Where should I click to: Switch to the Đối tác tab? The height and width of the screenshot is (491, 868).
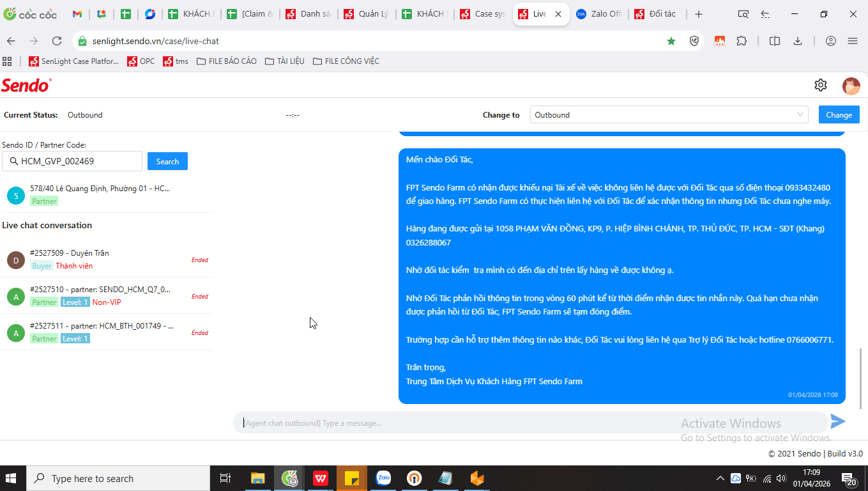tap(657, 14)
